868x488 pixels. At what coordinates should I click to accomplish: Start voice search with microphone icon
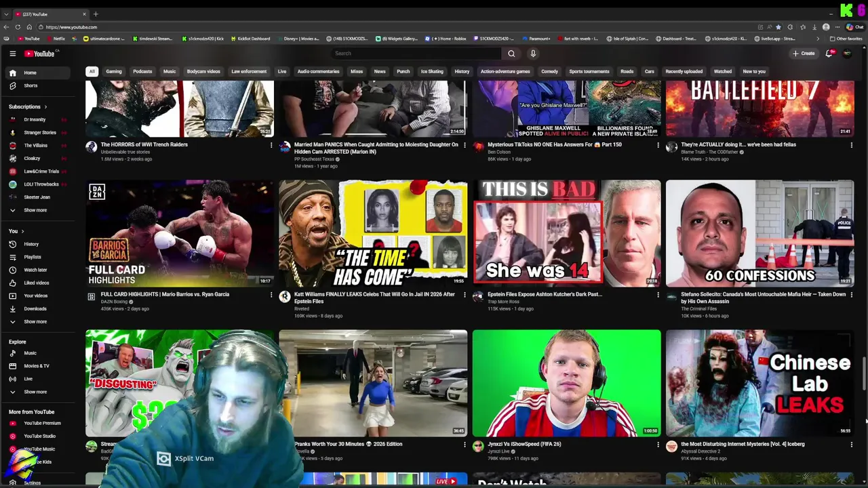click(533, 54)
